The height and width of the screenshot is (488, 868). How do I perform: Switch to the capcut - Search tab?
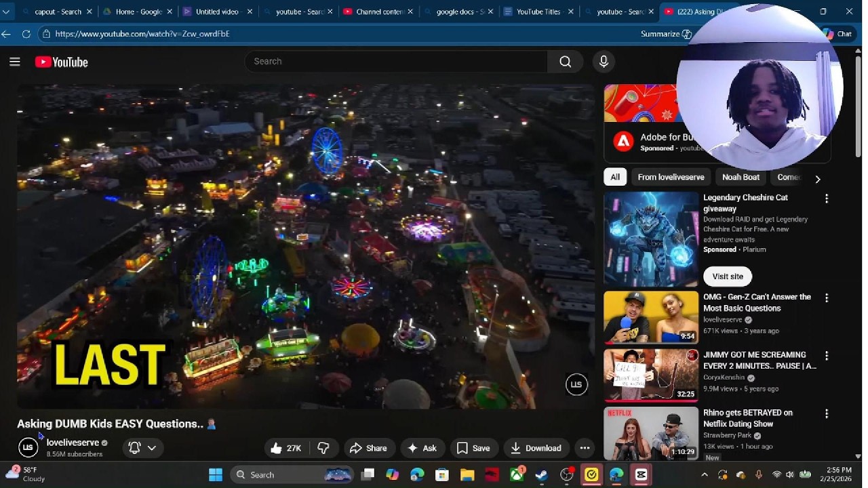58,12
